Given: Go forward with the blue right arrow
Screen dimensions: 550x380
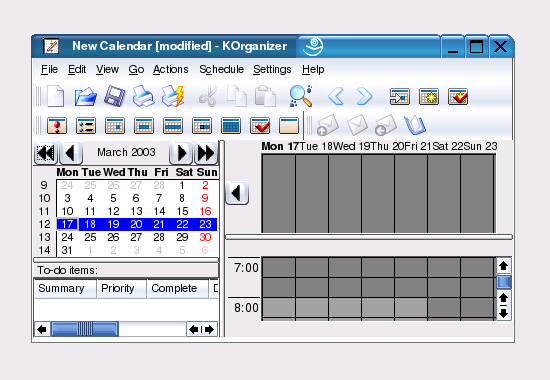Looking at the screenshot, I should tap(364, 96).
